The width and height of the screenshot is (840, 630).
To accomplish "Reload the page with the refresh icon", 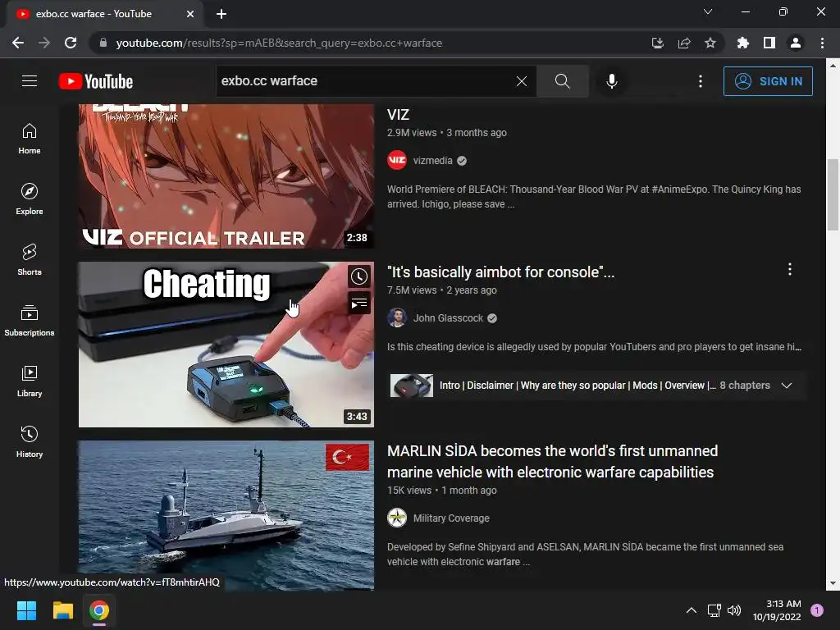I will coord(71,43).
